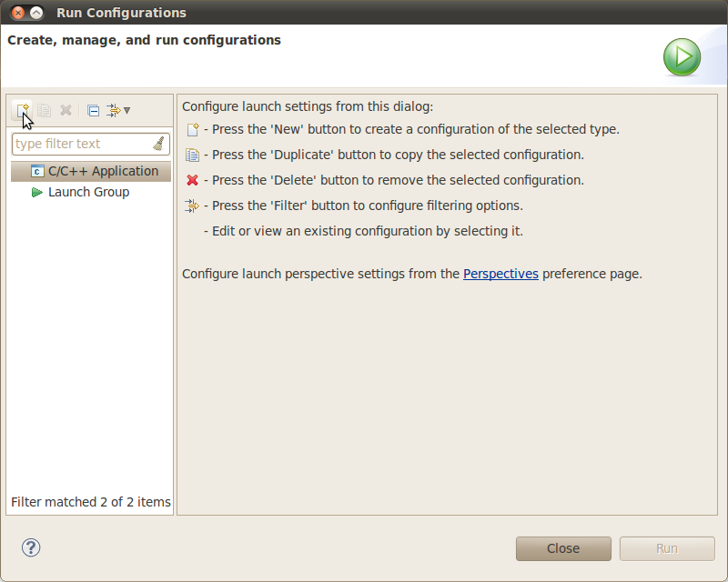The image size is (728, 582).
Task: Open the Perspectives preference page link
Action: (x=500, y=273)
